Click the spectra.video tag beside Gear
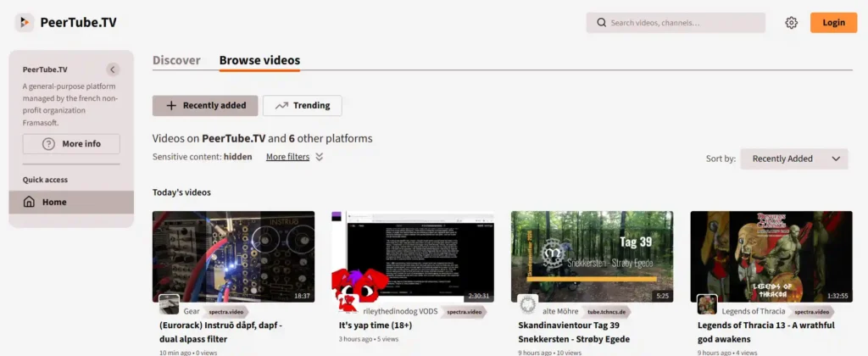This screenshot has height=356, width=868. click(226, 312)
